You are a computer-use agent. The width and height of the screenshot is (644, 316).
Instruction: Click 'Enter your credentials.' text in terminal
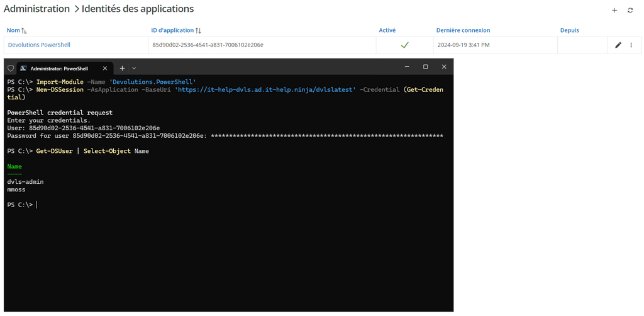49,120
